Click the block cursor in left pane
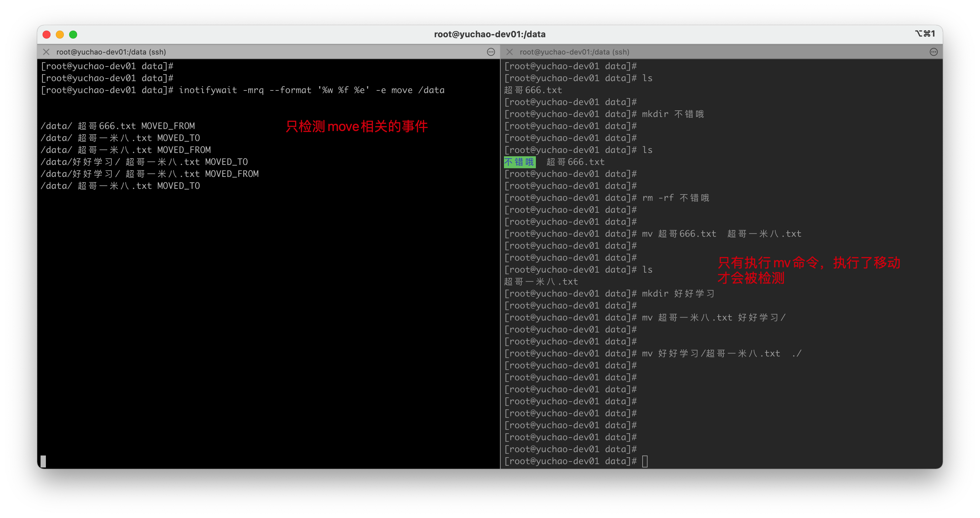Image resolution: width=980 pixels, height=518 pixels. (x=43, y=461)
